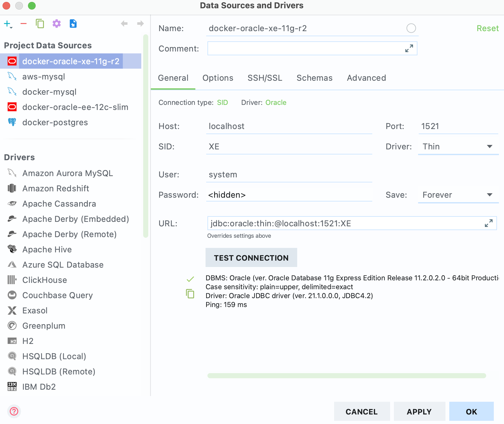Copy connection test result to clipboard
This screenshot has height=424, width=504.
tap(190, 293)
